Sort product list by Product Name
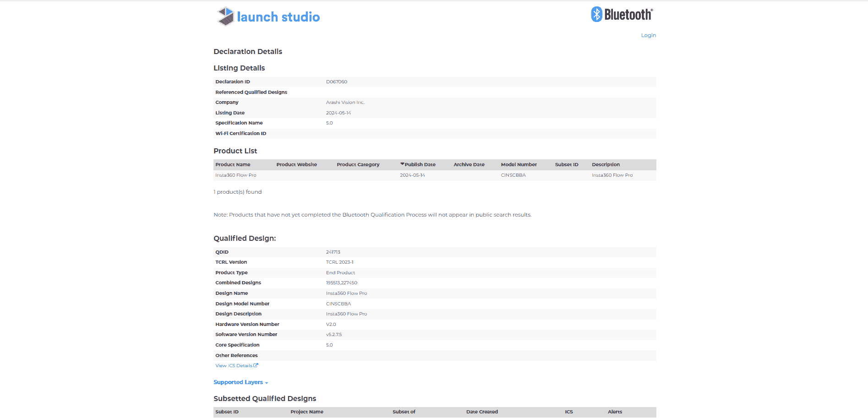Viewport: 868px width, 418px height. point(233,165)
